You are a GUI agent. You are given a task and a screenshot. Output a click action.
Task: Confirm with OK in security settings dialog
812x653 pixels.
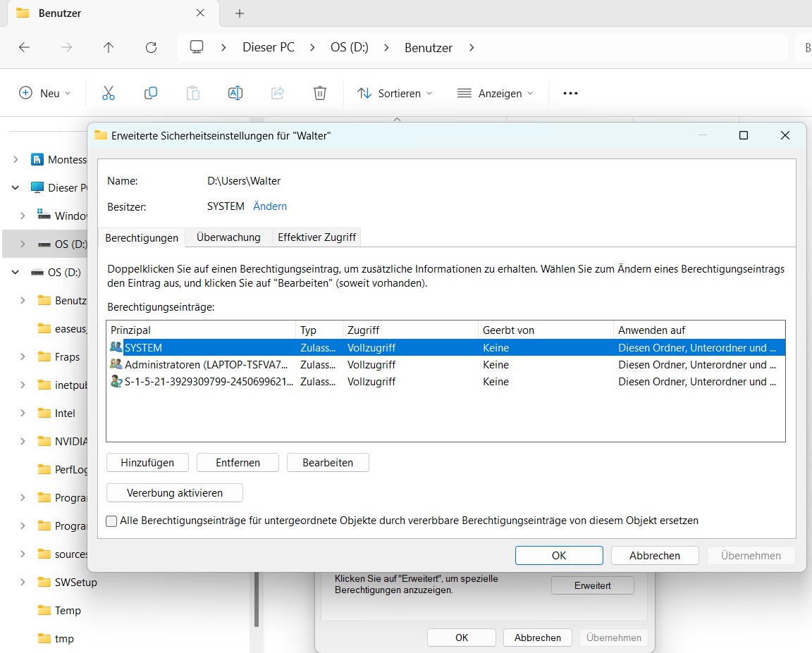pos(559,555)
